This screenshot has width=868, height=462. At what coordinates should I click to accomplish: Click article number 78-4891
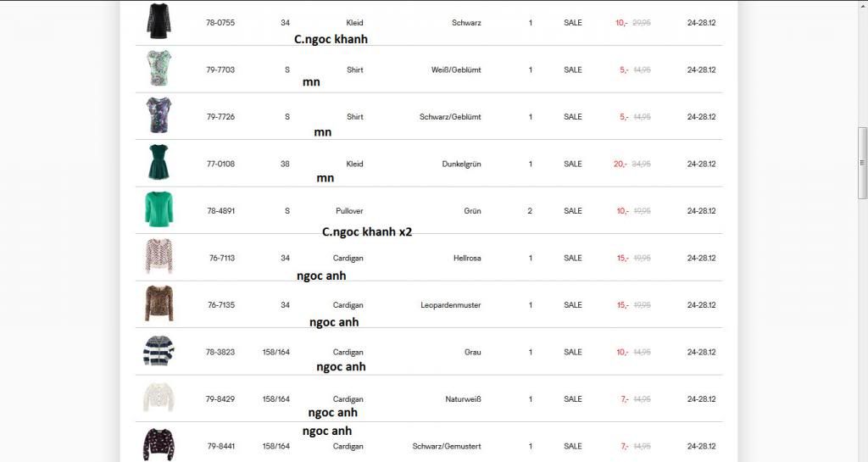[x=220, y=211]
